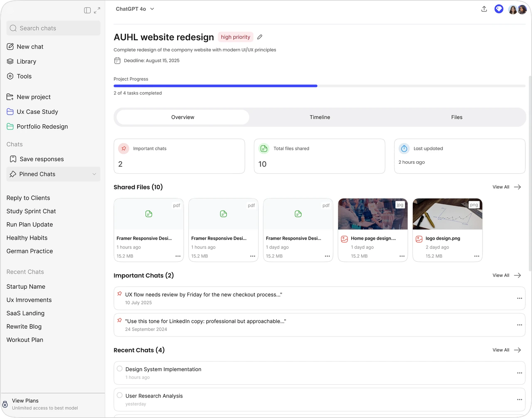Collapse the sidebar using the panel icon
The height and width of the screenshot is (418, 532).
tap(86, 10)
